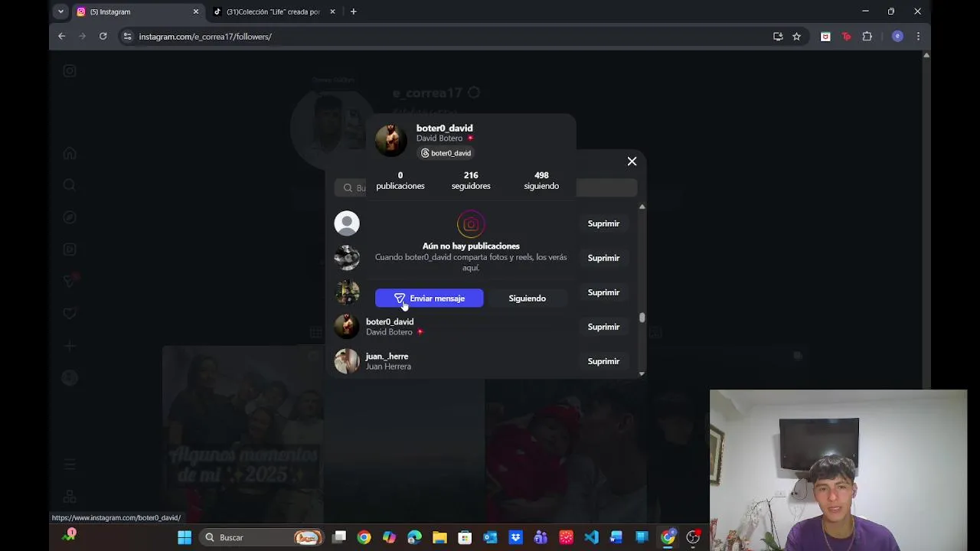Open Task View on taskbar

click(x=339, y=537)
